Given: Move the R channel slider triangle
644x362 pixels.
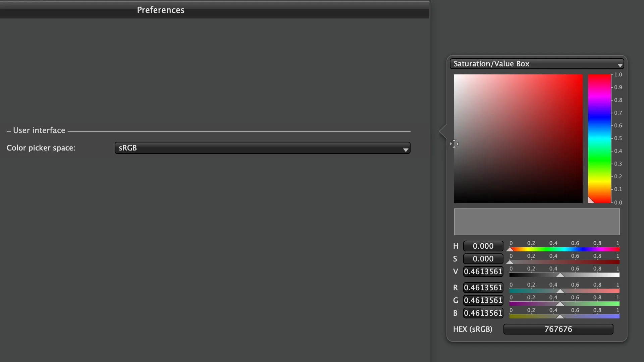Looking at the screenshot, I should click(560, 291).
